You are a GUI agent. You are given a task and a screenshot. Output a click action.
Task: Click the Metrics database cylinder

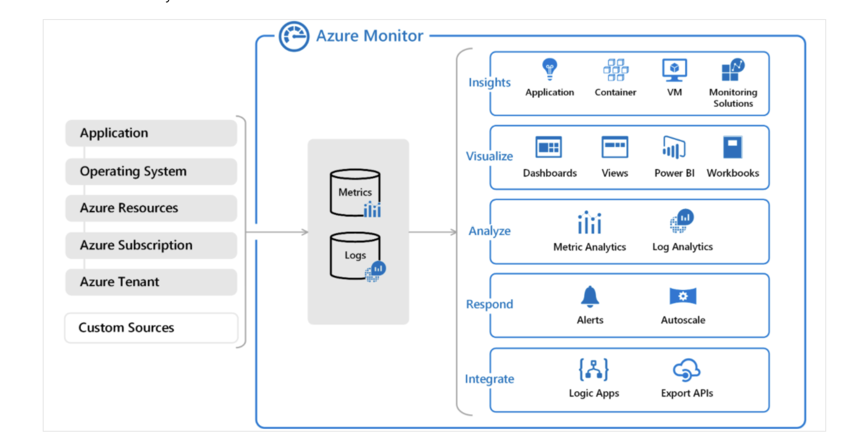click(355, 193)
